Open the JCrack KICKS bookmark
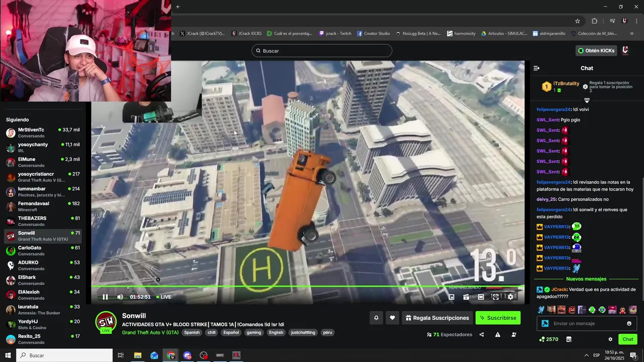 [247, 34]
